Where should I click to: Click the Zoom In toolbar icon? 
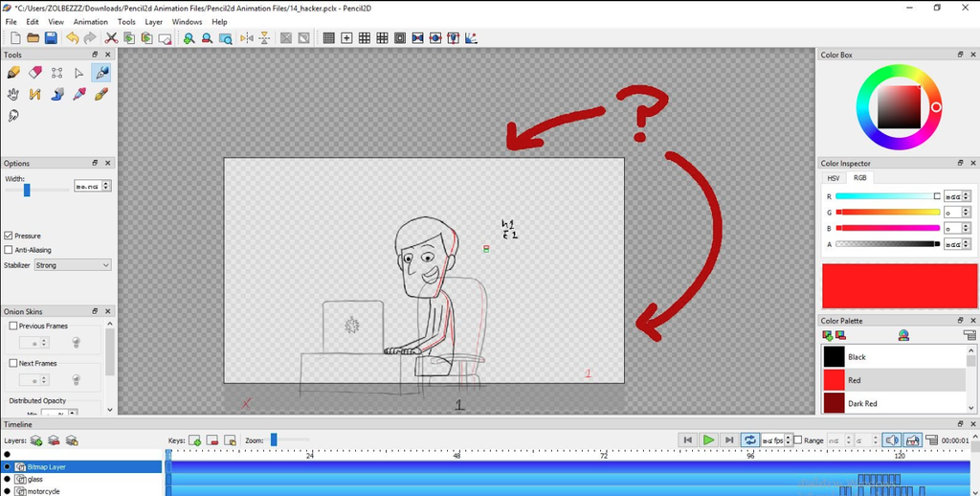pos(189,38)
